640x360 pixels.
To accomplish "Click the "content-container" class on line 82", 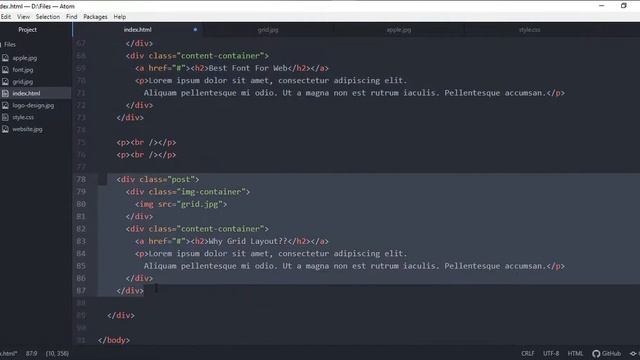I will tap(220, 229).
